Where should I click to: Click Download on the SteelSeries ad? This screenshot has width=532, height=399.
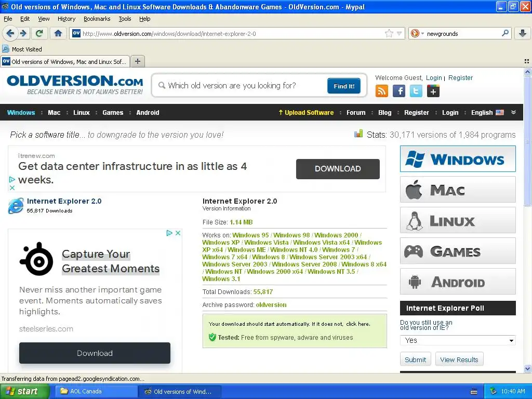click(x=95, y=353)
